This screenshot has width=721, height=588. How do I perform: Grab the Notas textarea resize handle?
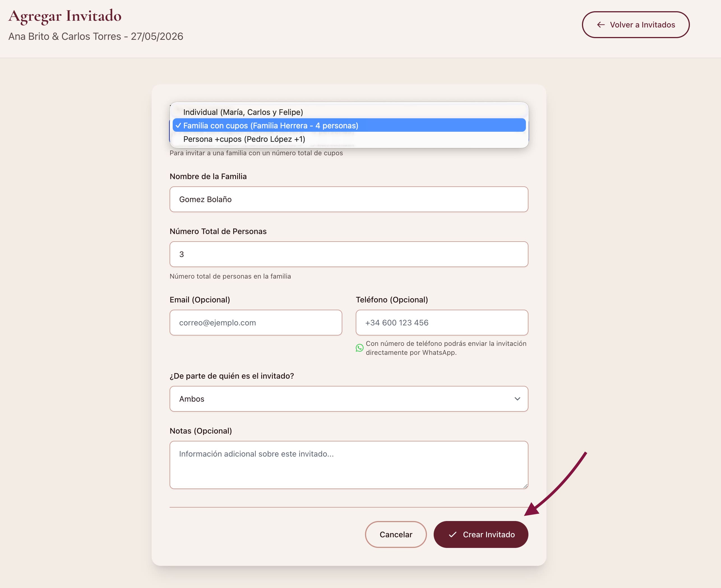(x=525, y=486)
